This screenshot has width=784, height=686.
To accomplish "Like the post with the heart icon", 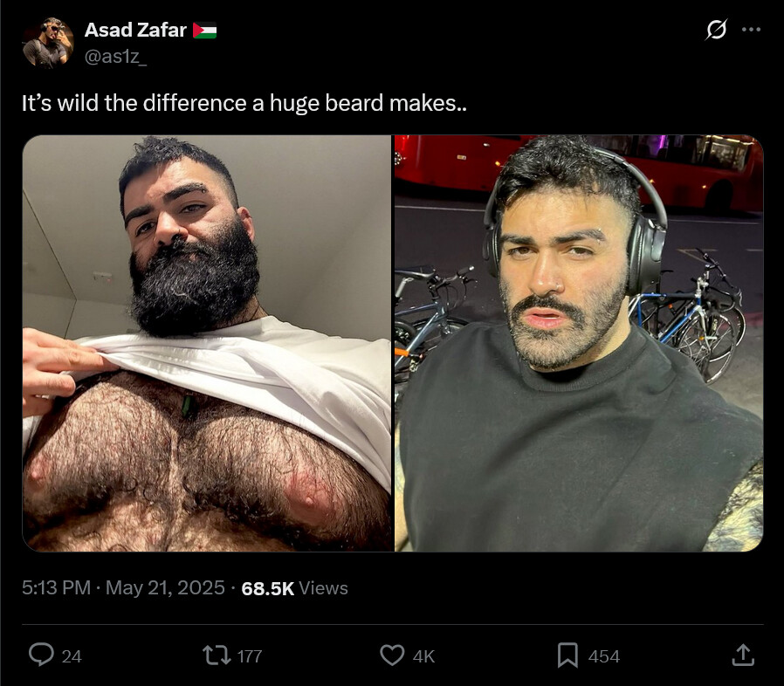I will point(392,655).
